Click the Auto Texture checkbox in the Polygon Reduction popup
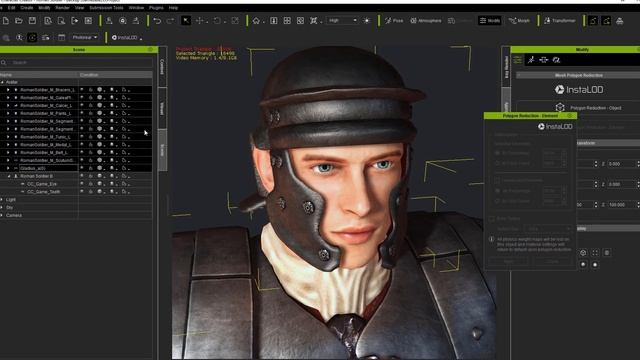 pyautogui.click(x=492, y=219)
